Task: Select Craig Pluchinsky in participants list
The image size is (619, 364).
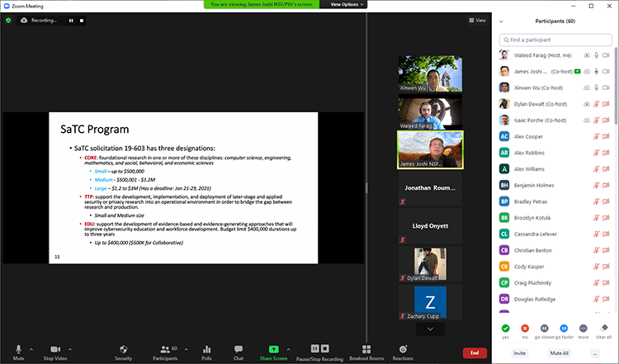Action: point(555,282)
